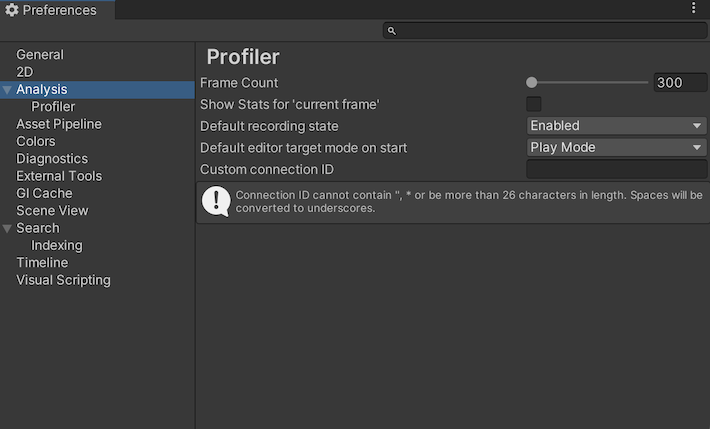Viewport: 710px width, 429px height.
Task: Collapse the Analysis tree section
Action: tap(8, 90)
